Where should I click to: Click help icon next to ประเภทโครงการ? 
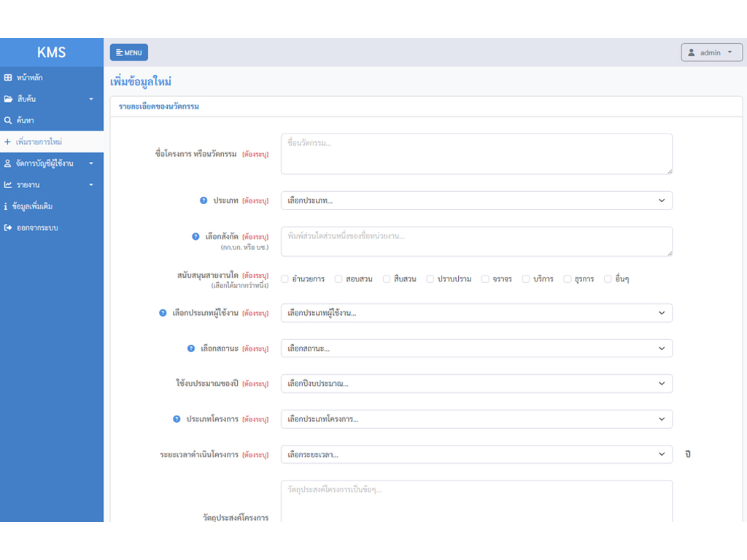(x=177, y=419)
